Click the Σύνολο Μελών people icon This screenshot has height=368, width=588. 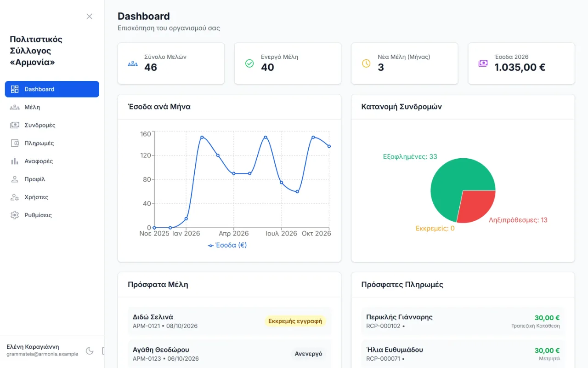click(133, 63)
